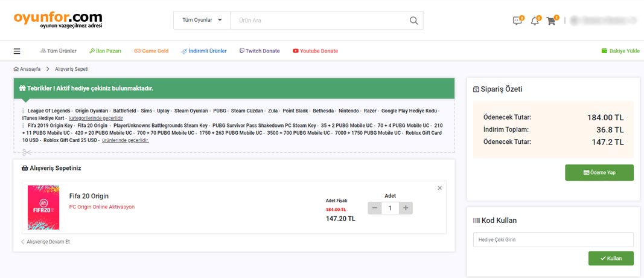Click the Kullan button

[611, 258]
